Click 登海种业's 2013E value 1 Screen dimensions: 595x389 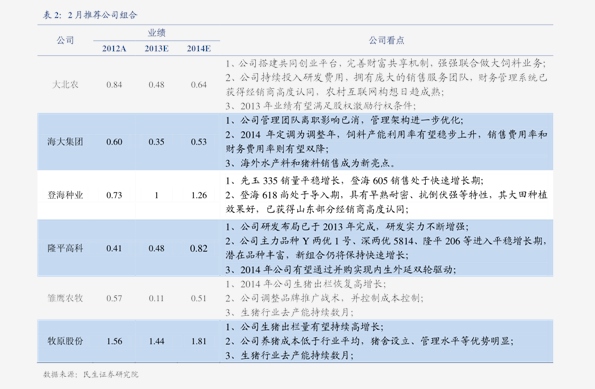[156, 195]
